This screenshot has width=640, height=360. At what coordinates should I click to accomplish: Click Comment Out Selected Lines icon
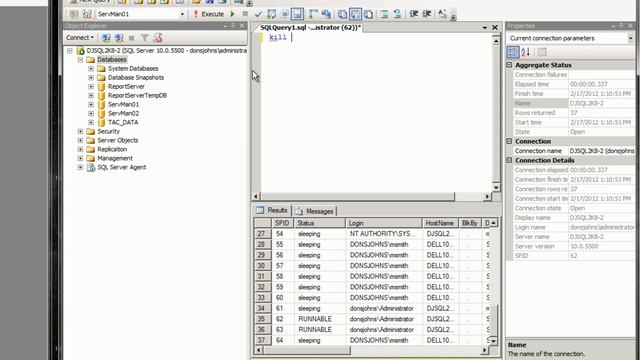pyautogui.click(x=384, y=14)
